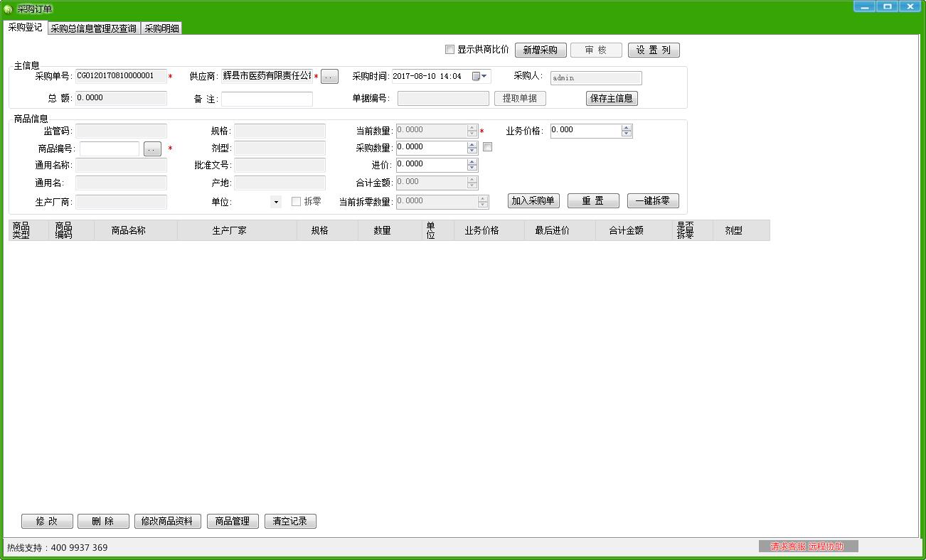Click the 商品编号 browse button
This screenshot has width=926, height=560.
tap(152, 149)
